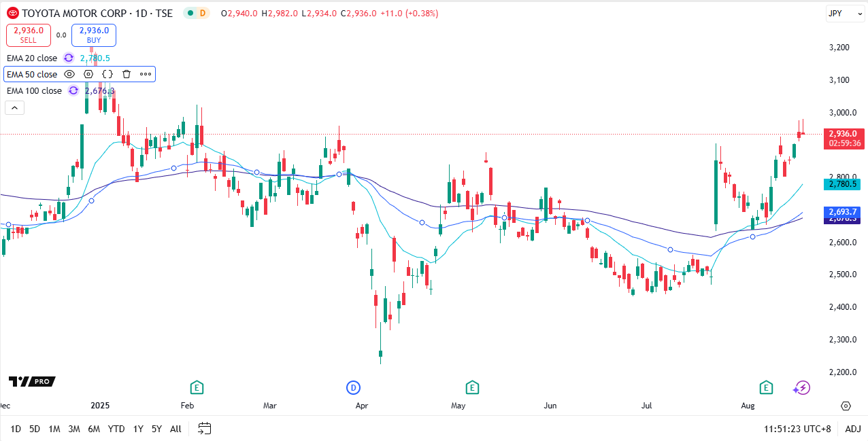The height and width of the screenshot is (441, 868).
Task: Collapse the indicator legend with chevron
Action: pos(14,107)
